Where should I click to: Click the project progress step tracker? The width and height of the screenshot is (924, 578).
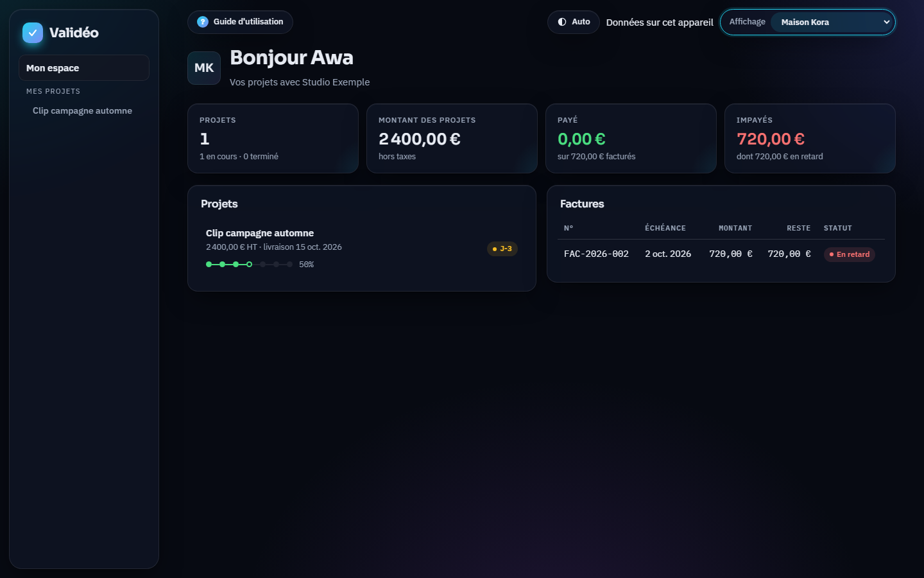249,265
